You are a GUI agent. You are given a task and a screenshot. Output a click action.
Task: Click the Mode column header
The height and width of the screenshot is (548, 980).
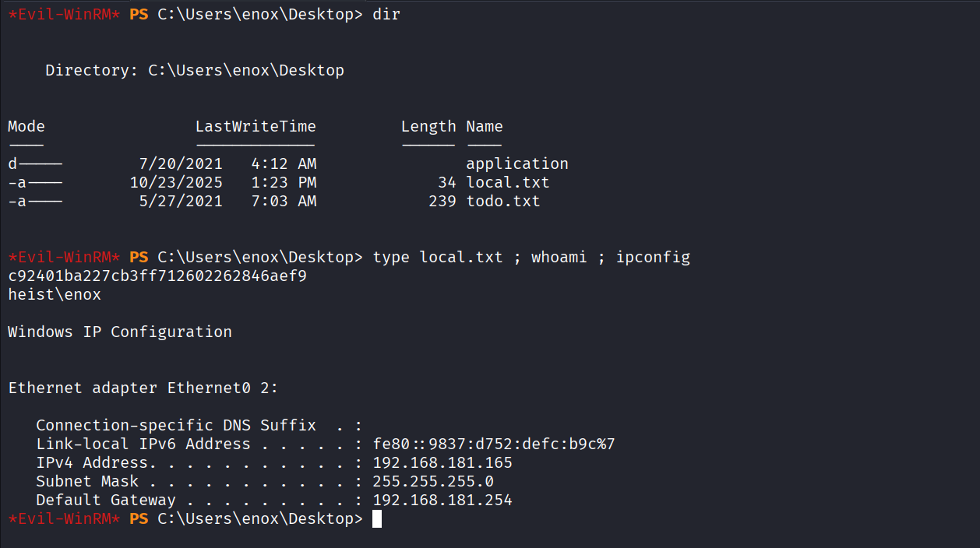tap(26, 127)
